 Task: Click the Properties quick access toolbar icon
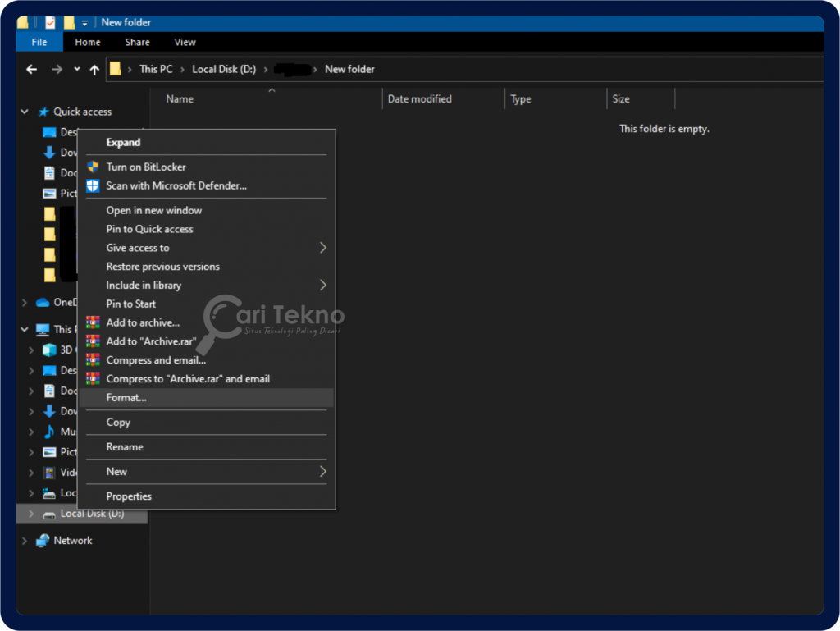tap(50, 22)
